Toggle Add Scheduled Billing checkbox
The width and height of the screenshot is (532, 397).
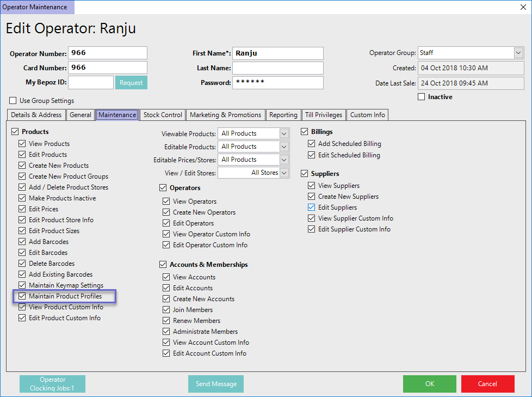(312, 144)
